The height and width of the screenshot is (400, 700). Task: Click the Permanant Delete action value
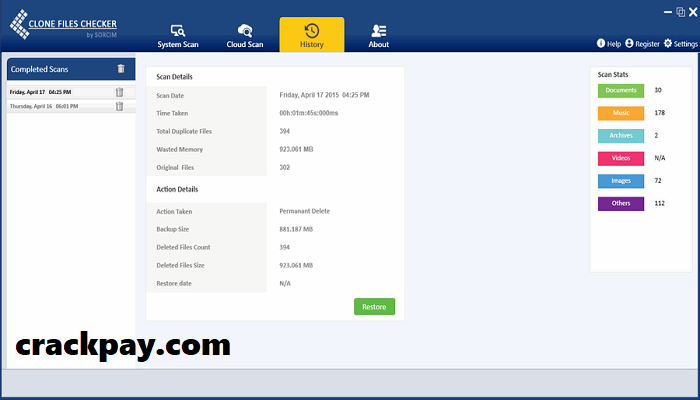304,211
